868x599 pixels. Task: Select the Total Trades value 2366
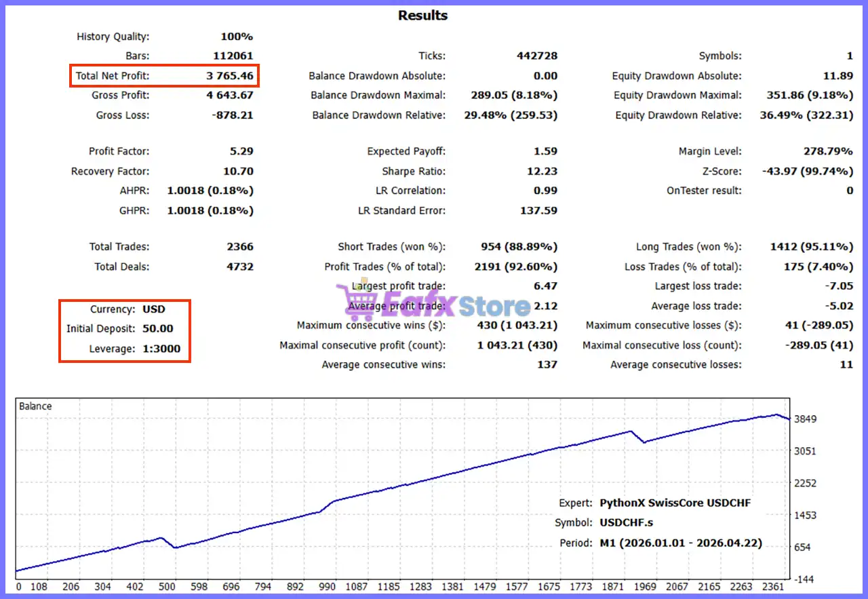tap(240, 247)
